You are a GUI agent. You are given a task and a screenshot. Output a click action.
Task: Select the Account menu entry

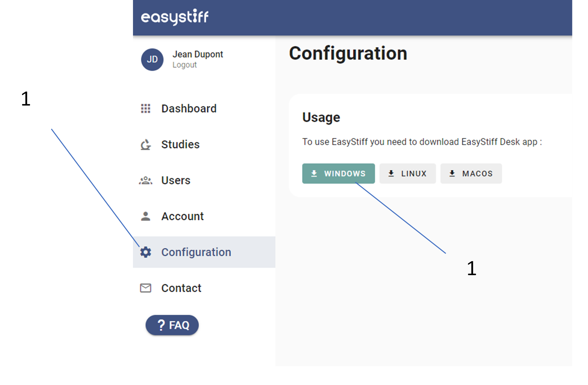point(182,216)
